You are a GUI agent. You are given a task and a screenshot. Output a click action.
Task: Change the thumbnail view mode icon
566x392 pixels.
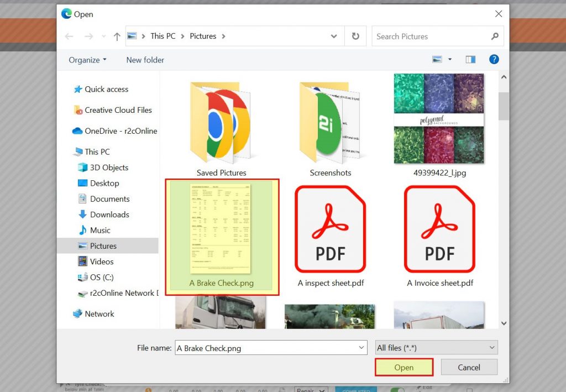coord(437,59)
